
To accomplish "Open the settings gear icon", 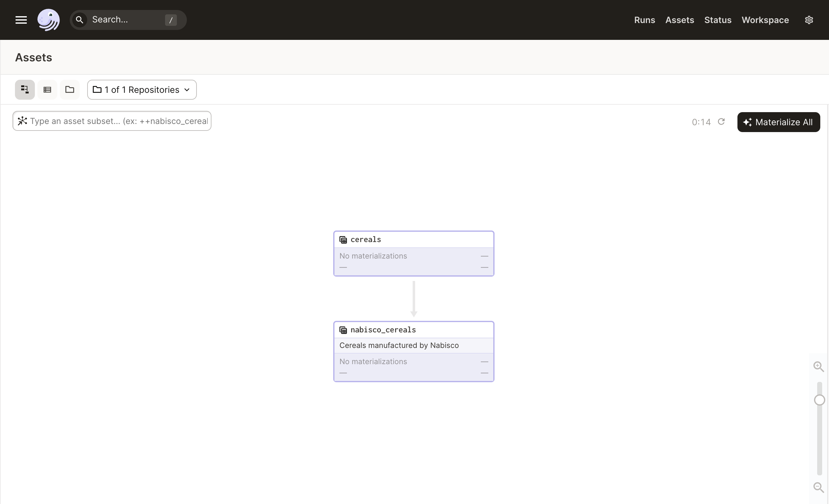I will pos(809,20).
